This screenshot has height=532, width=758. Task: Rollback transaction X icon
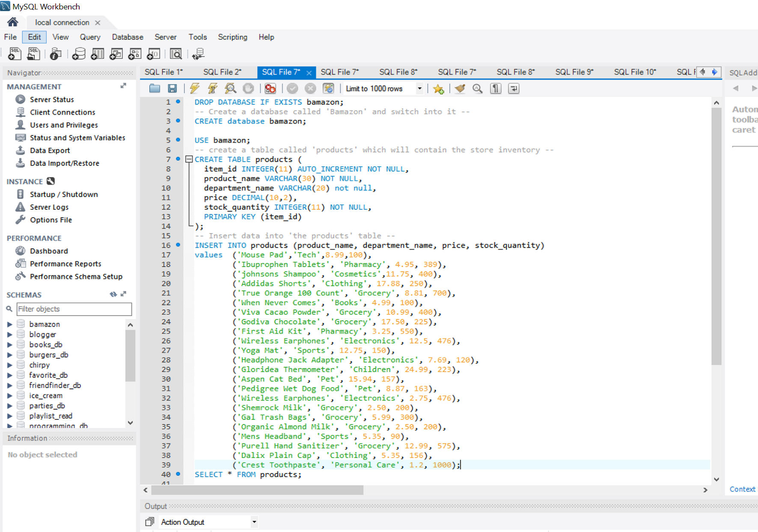point(310,89)
